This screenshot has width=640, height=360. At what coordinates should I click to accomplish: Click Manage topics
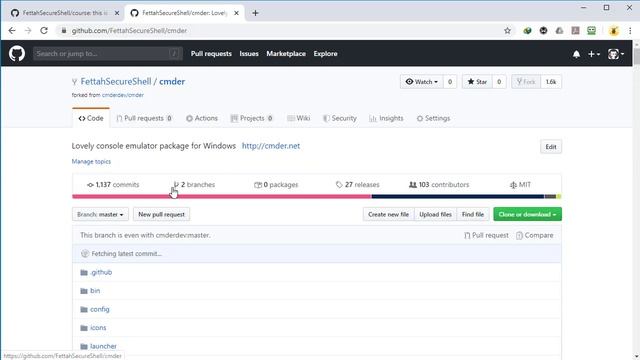tap(91, 161)
